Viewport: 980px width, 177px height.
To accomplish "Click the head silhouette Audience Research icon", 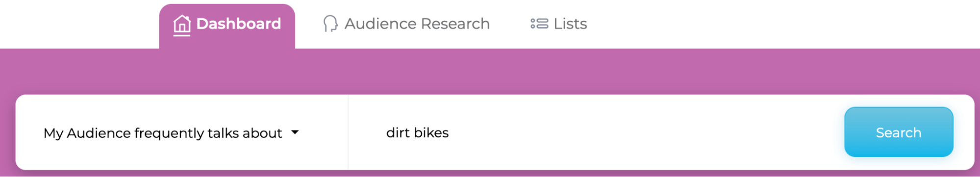I will (330, 23).
